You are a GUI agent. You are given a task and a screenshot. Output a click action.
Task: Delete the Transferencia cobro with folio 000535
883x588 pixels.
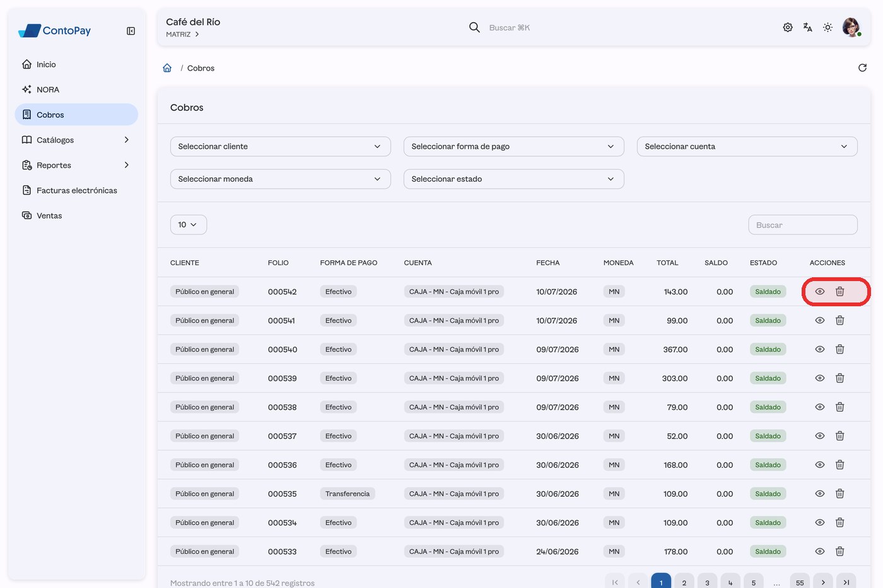click(840, 494)
